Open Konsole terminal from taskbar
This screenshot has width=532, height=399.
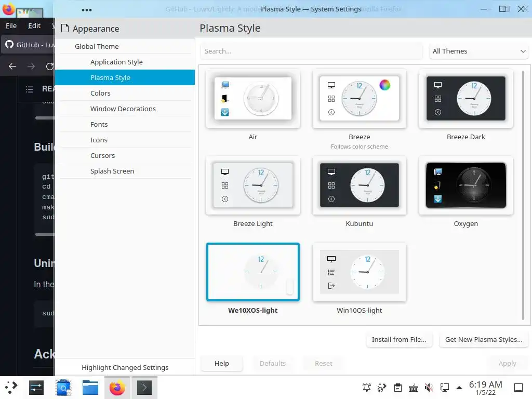(x=144, y=388)
